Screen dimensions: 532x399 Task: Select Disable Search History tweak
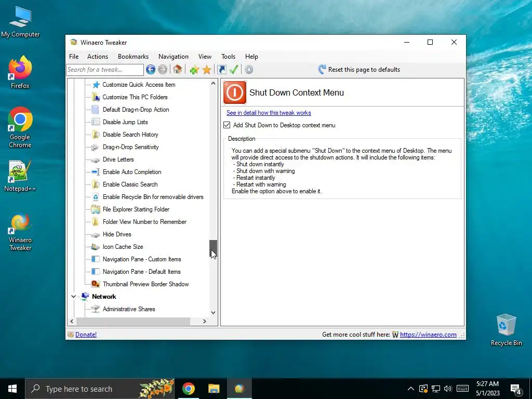[130, 135]
